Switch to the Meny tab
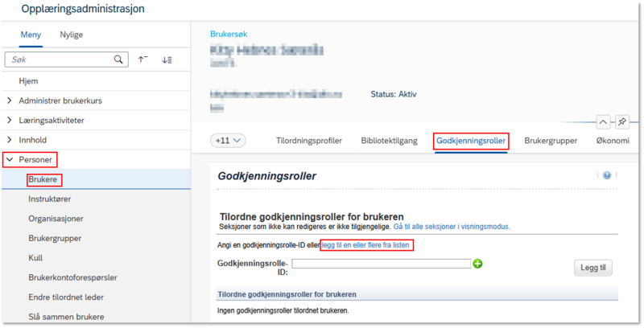Viewport: 644px width, 328px height. [x=31, y=35]
